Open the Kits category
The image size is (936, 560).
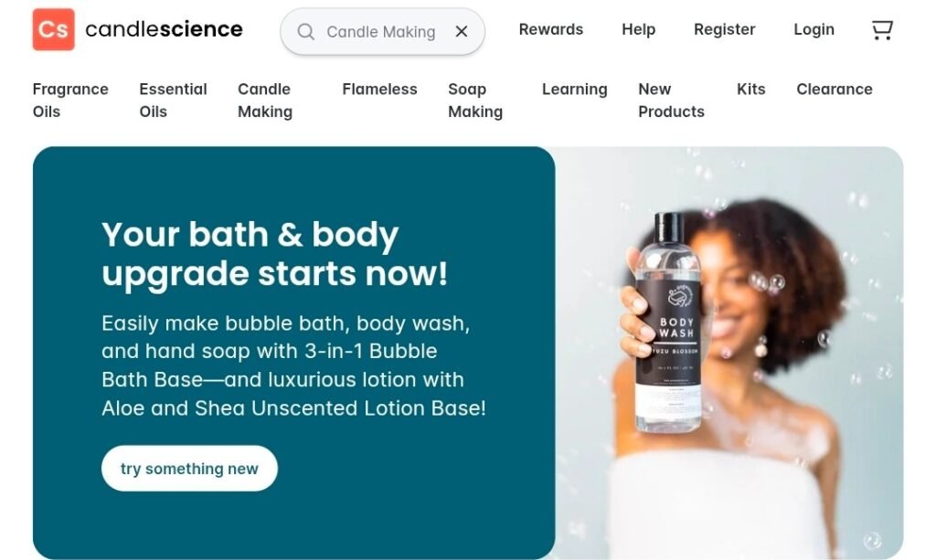pos(751,90)
